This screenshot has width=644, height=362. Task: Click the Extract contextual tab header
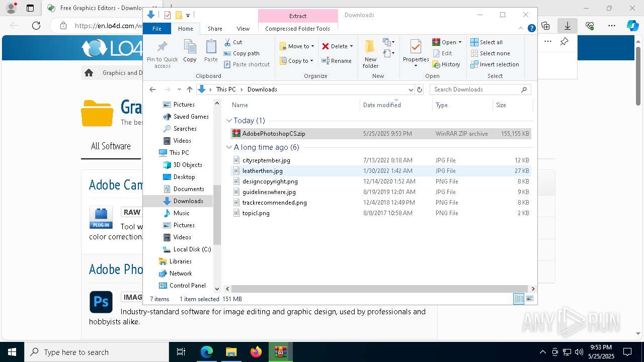298,16
